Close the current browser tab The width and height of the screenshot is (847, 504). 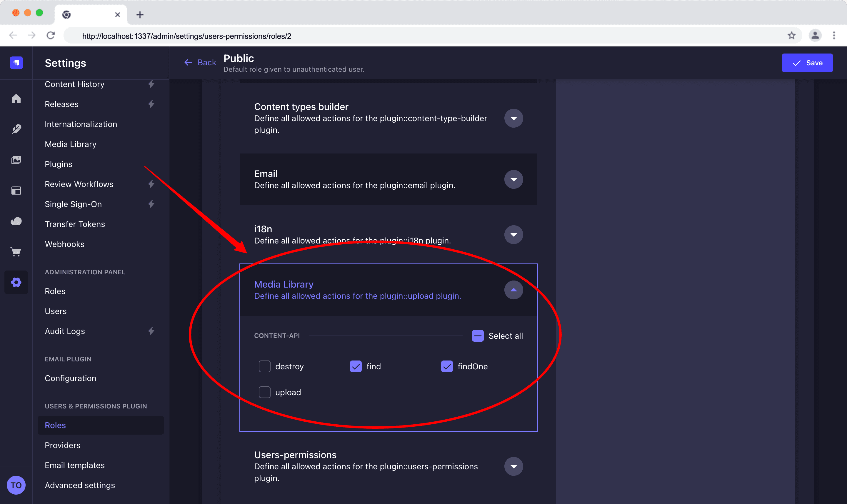pos(118,15)
